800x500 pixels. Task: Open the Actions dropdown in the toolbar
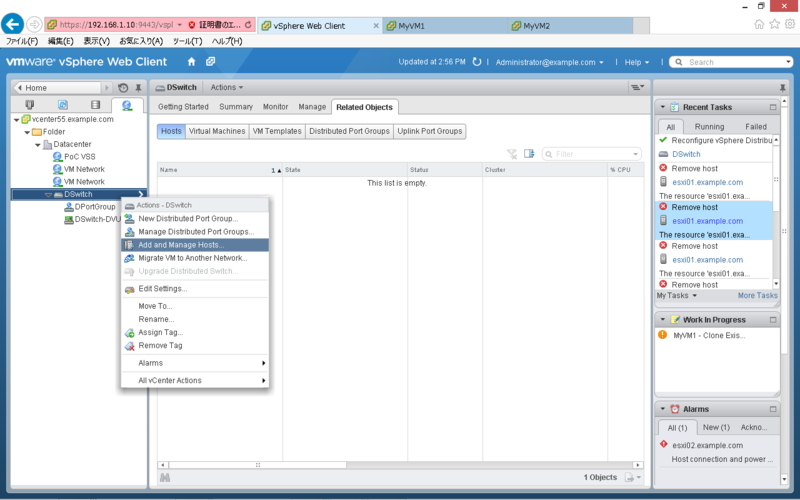(227, 87)
